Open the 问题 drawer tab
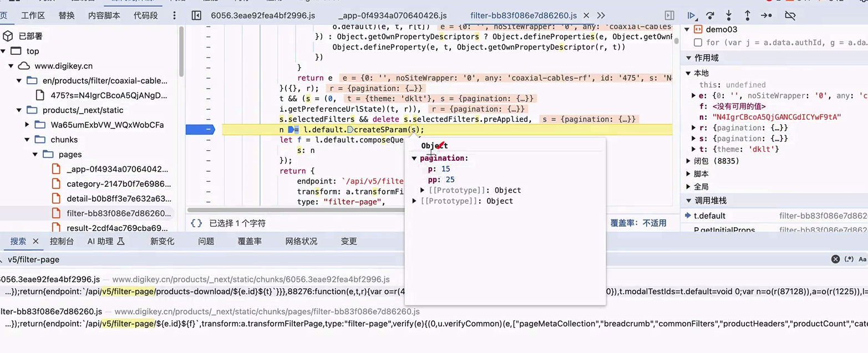Screen dimensions: 868x353 click(206, 241)
